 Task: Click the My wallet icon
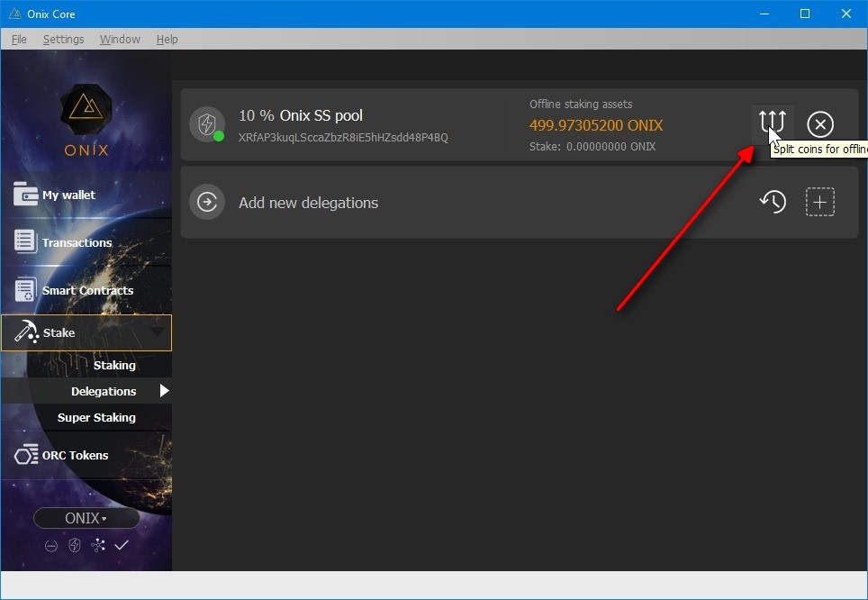[25, 194]
